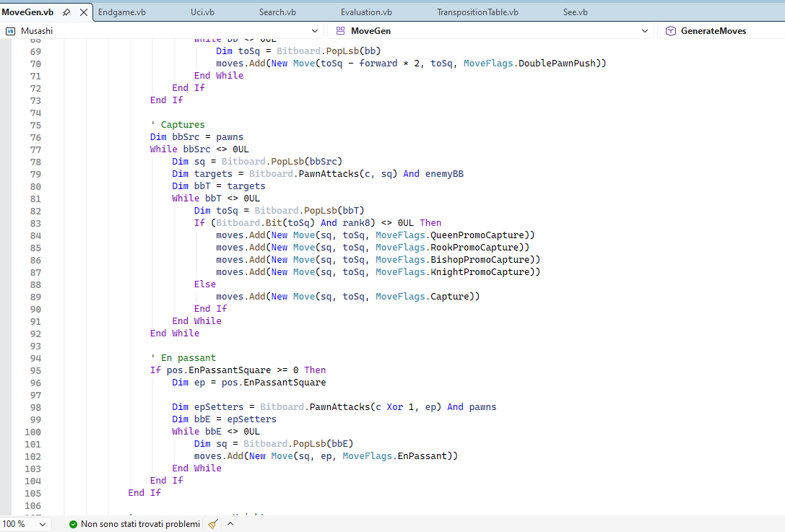
Task: Switch to the Endgame.vb tab
Action: pyautogui.click(x=121, y=12)
